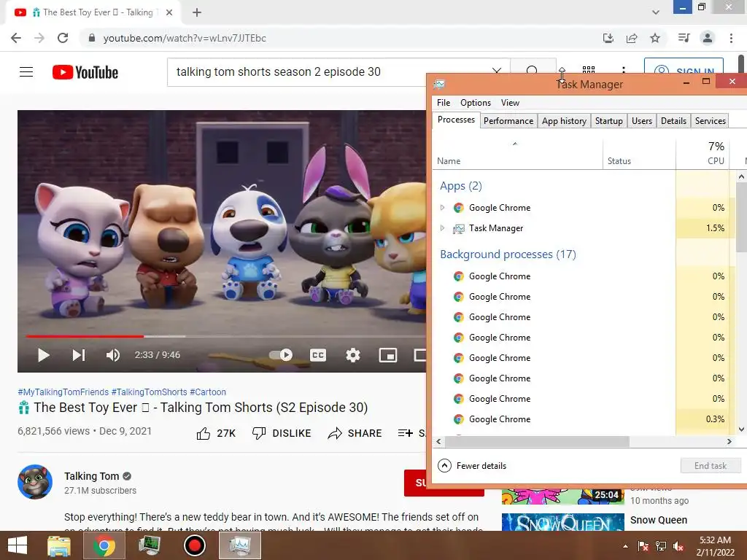Open Talking Tom channel avatar
This screenshot has height=560, width=747.
pos(35,482)
